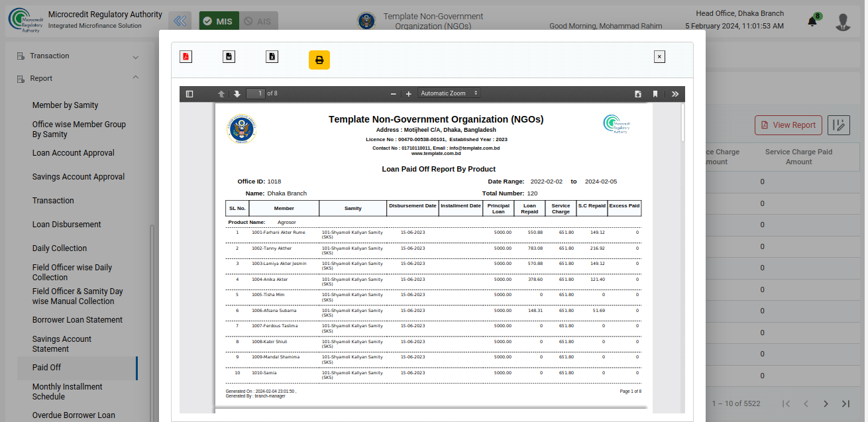The image size is (868, 422).
Task: Print the report with yellow printer button
Action: [319, 60]
